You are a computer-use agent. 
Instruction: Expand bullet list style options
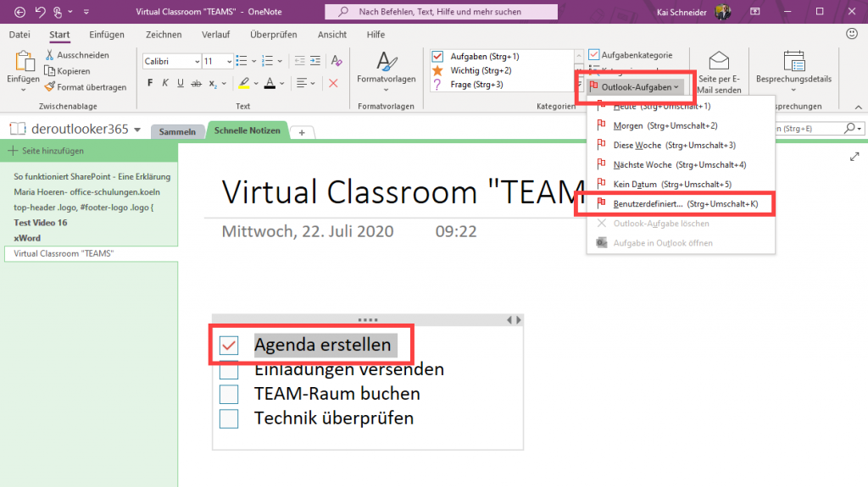tap(253, 61)
